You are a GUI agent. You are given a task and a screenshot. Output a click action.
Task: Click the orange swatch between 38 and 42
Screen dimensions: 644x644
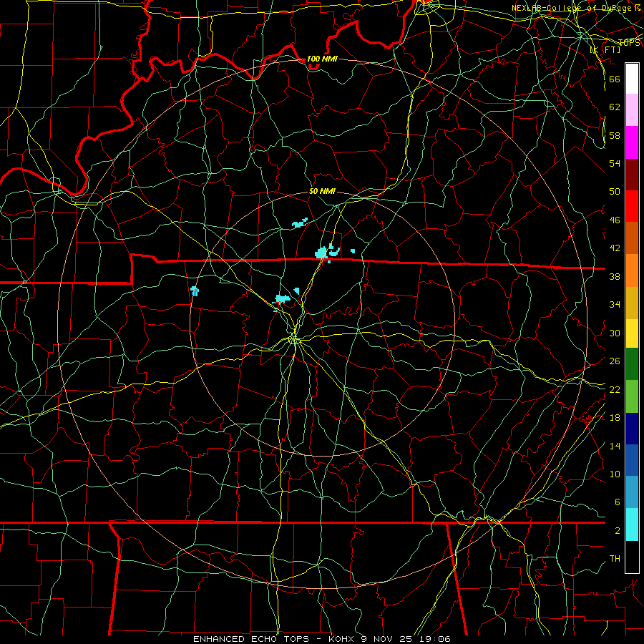[632, 270]
